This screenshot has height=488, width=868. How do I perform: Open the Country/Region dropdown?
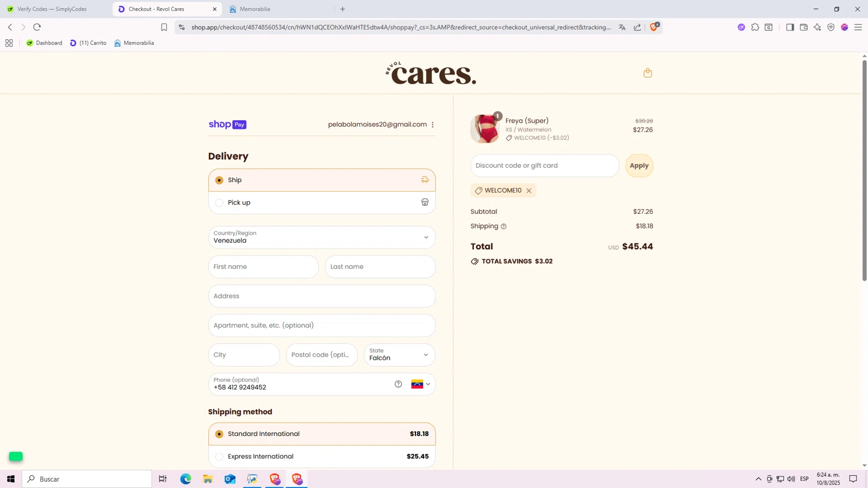coord(322,238)
